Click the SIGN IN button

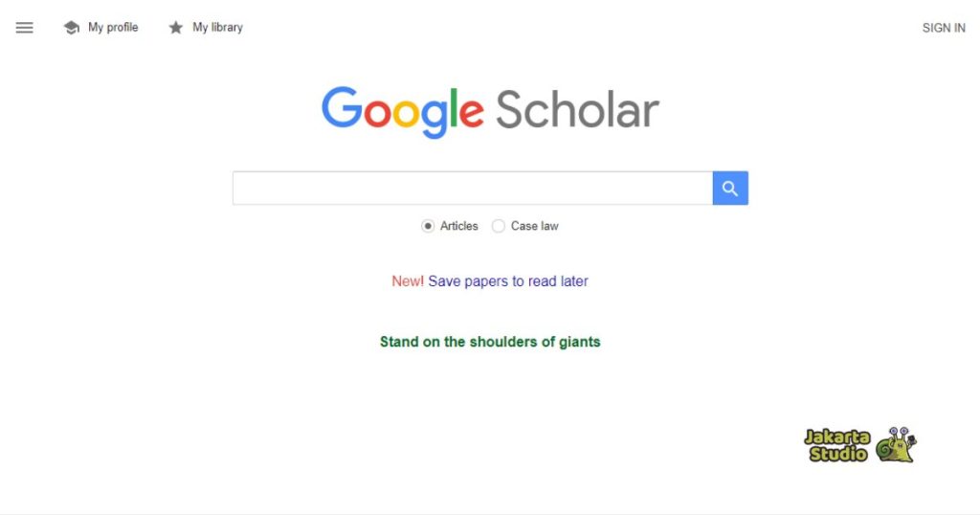[x=944, y=28]
